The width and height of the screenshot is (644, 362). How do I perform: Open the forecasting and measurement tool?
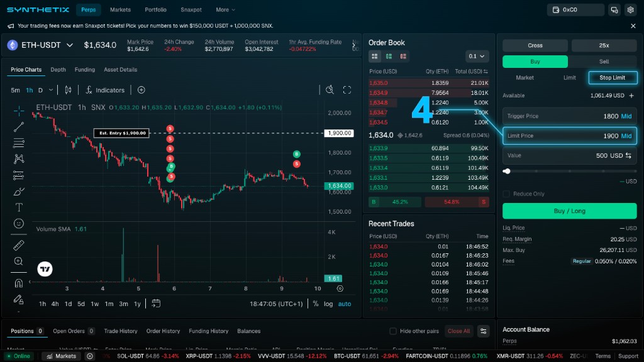click(18, 175)
